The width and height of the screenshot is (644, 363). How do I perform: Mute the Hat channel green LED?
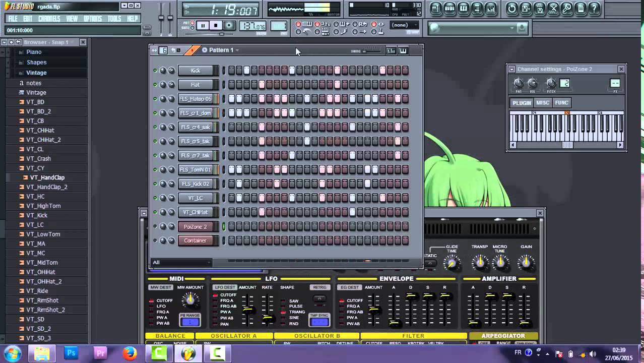pos(155,85)
